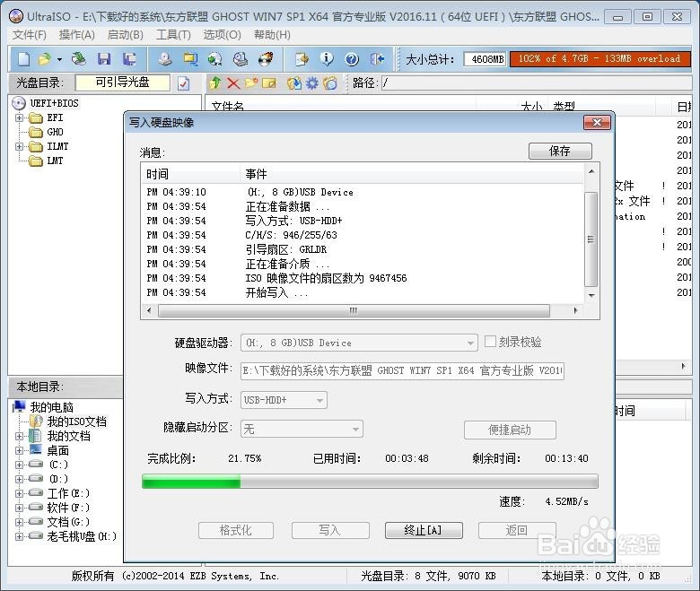Expand the 工作(E:) drive node

tap(19, 493)
